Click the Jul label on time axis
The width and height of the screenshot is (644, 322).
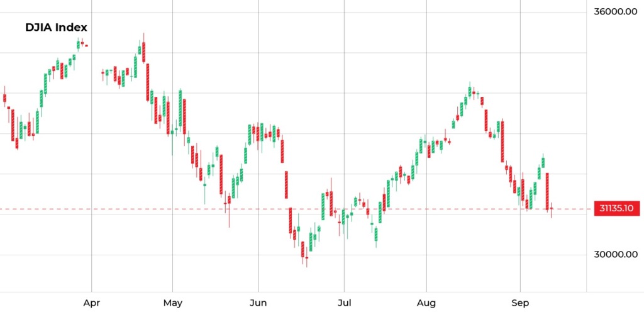coord(343,303)
